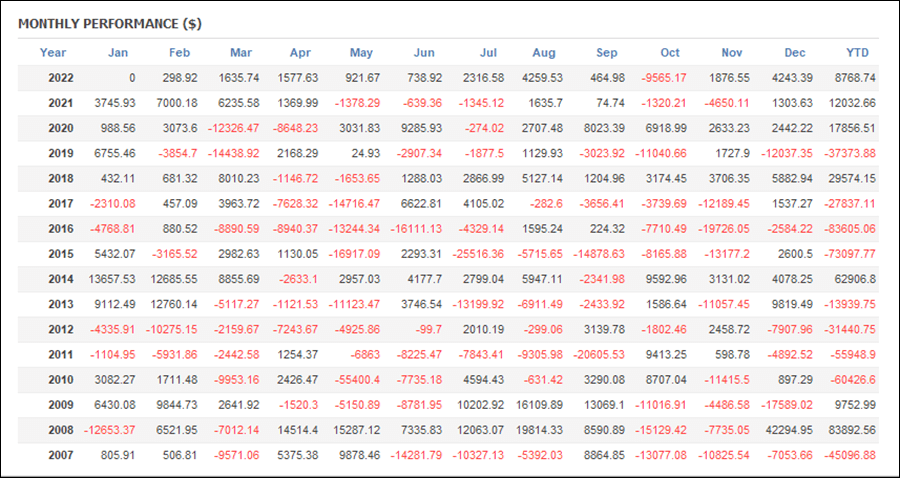900x478 pixels.
Task: Click the 2022 Jan value 0
Action: pyautogui.click(x=133, y=78)
